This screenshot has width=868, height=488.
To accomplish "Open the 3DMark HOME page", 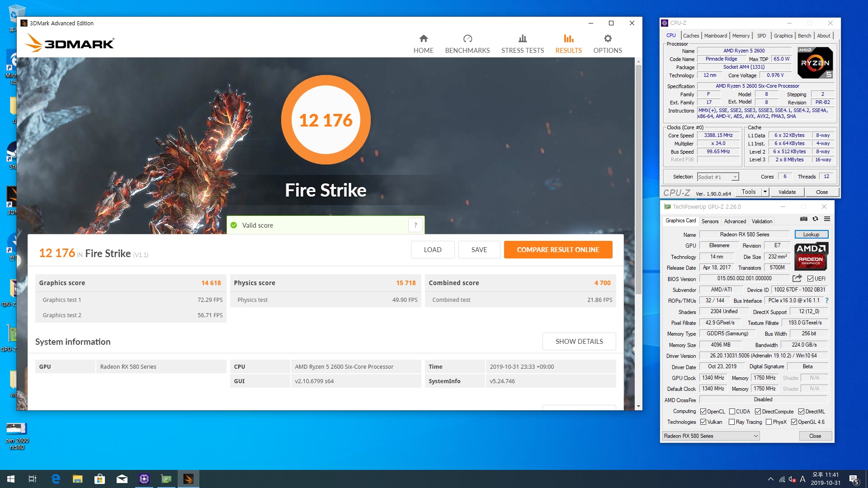I will (x=423, y=44).
